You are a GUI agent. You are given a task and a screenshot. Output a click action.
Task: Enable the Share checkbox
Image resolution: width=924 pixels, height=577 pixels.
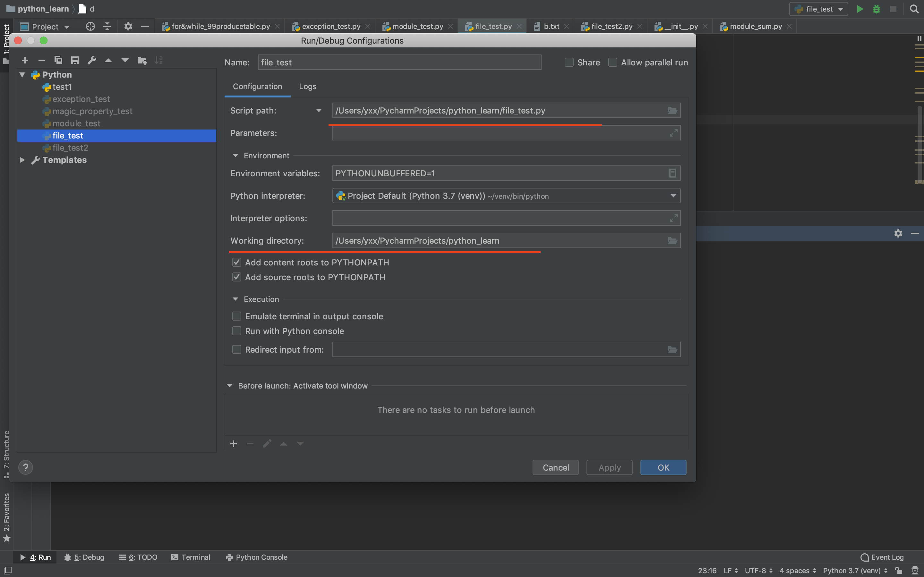569,62
